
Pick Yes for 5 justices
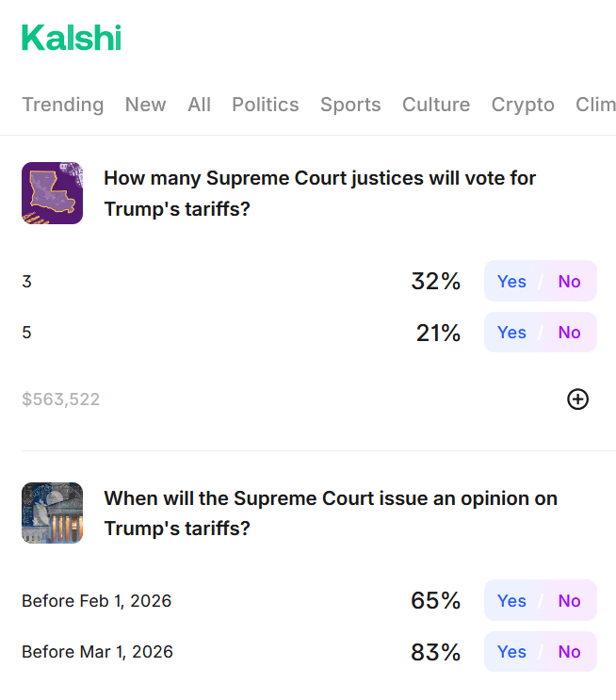coord(511,333)
